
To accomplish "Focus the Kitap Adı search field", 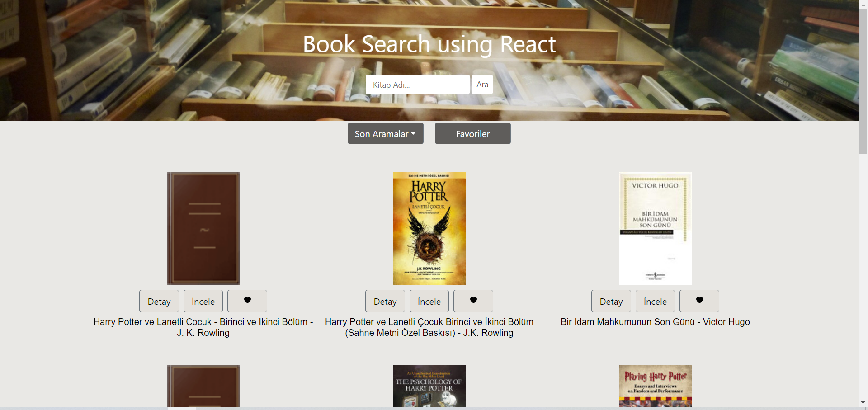I will tap(417, 85).
